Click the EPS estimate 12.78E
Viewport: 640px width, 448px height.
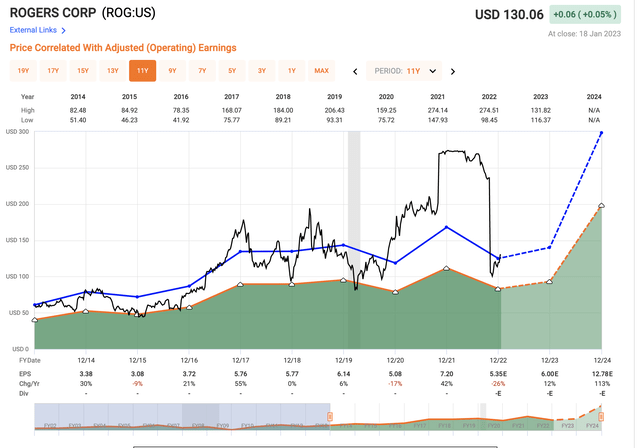tap(602, 374)
